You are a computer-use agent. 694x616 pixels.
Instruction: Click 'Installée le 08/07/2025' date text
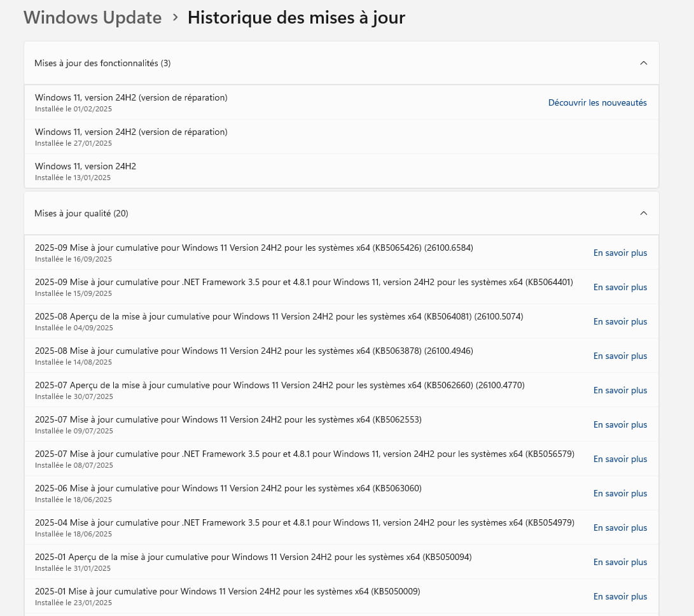(x=74, y=465)
